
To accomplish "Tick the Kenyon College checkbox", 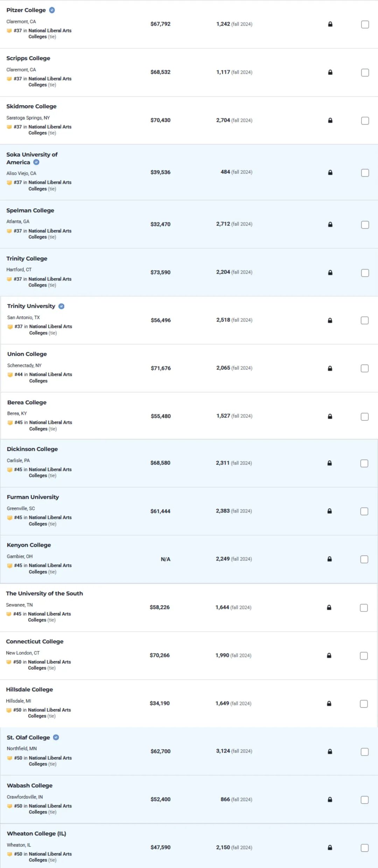I will pos(364,559).
